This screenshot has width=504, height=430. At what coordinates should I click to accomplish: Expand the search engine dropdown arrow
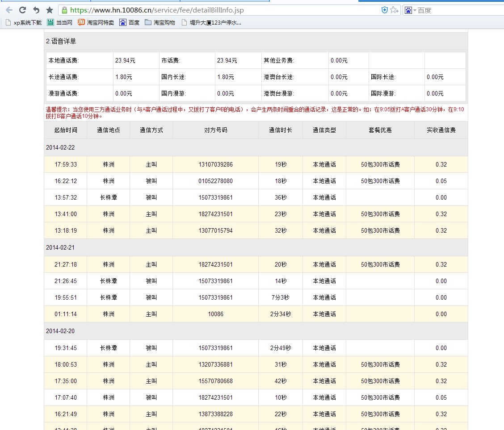pos(415,10)
